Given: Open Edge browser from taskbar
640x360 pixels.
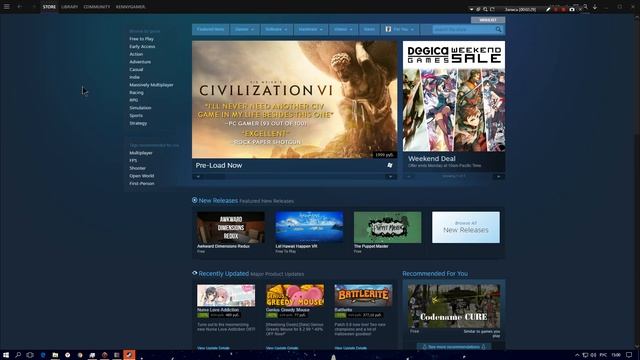Looking at the screenshot, I should tap(43, 355).
